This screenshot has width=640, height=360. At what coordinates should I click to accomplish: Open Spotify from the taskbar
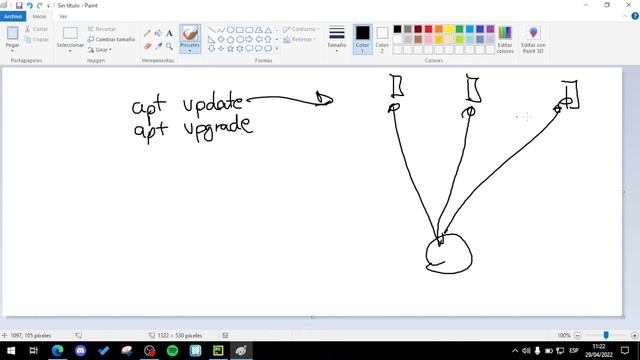[173, 351]
